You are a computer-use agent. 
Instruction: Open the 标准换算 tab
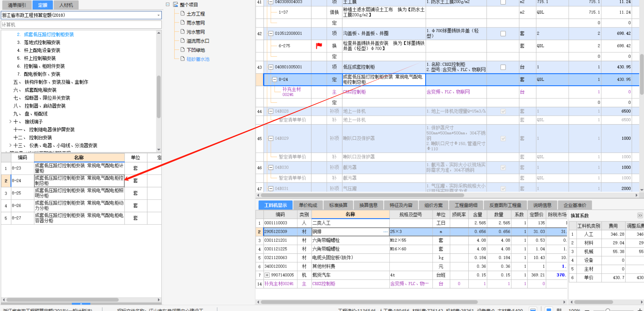(338, 205)
